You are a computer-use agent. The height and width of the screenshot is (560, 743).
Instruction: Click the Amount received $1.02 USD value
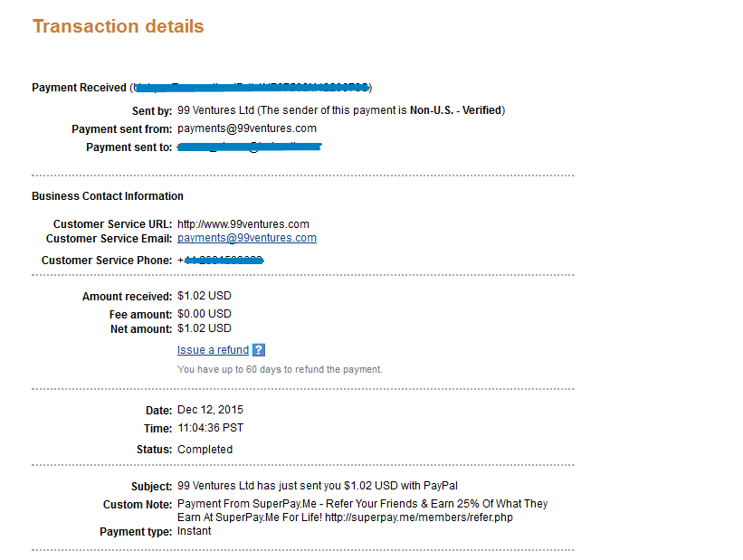(x=205, y=296)
